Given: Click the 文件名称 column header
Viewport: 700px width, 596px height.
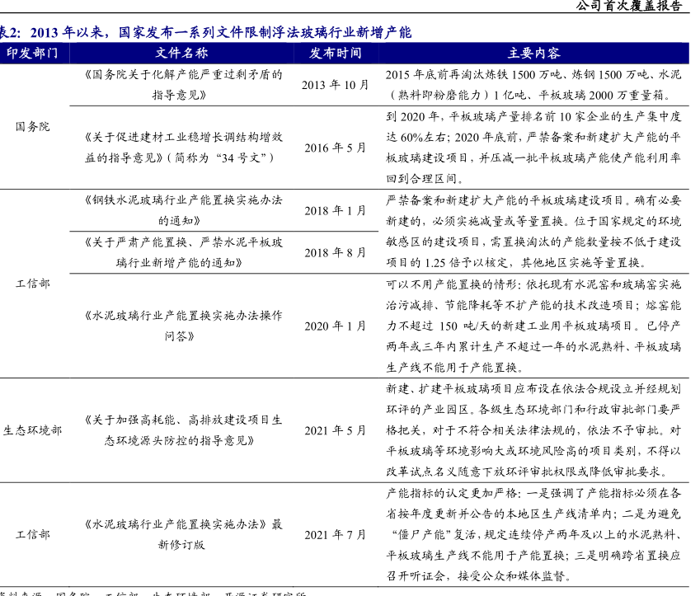Looking at the screenshot, I should pyautogui.click(x=182, y=53).
